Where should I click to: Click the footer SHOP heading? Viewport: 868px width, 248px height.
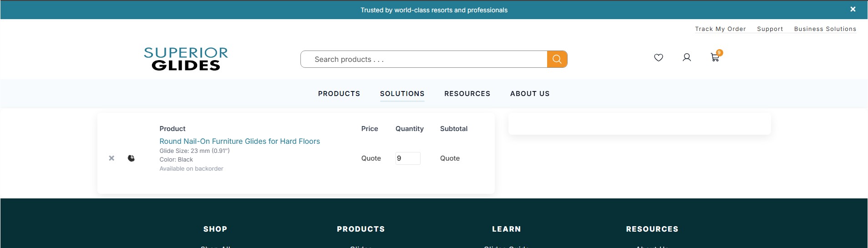tap(215, 229)
